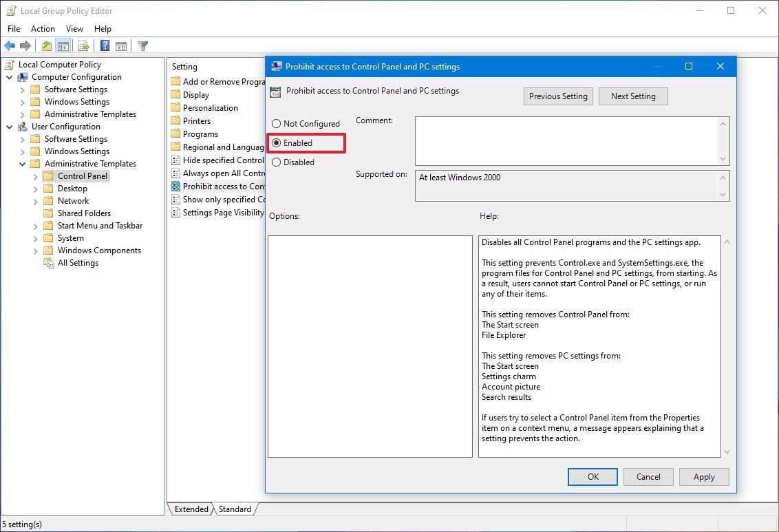Click the Next Setting button
The width and height of the screenshot is (779, 532).
tap(632, 96)
